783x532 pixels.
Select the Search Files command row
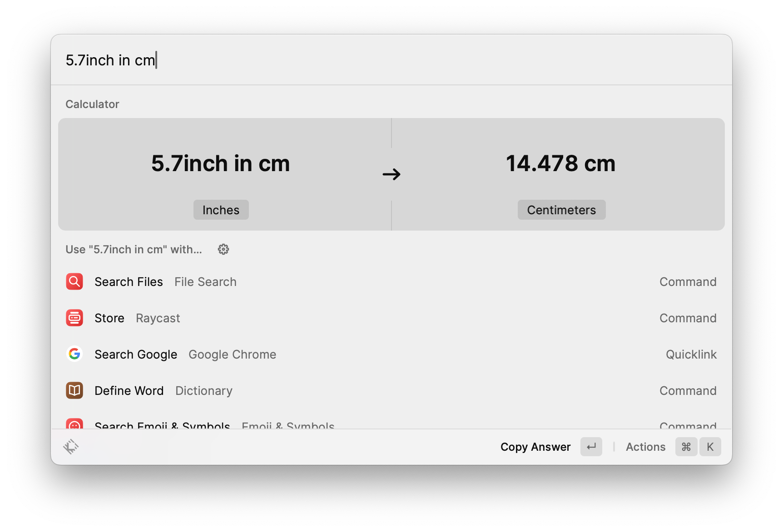[391, 281]
